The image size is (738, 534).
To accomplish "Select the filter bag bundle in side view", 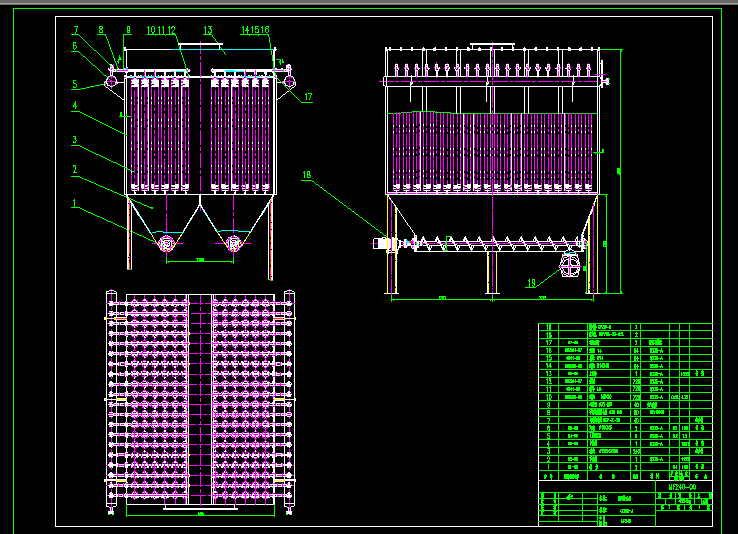I will 495,150.
